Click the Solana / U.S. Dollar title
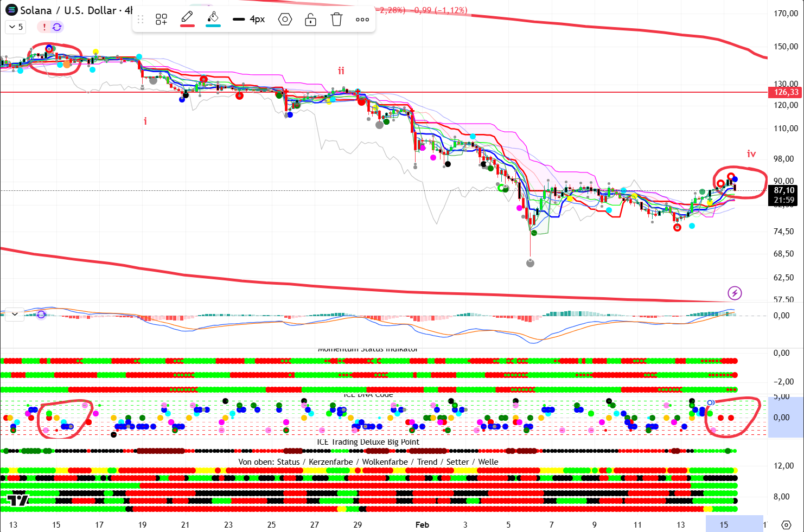The width and height of the screenshot is (804, 532). coord(71,10)
